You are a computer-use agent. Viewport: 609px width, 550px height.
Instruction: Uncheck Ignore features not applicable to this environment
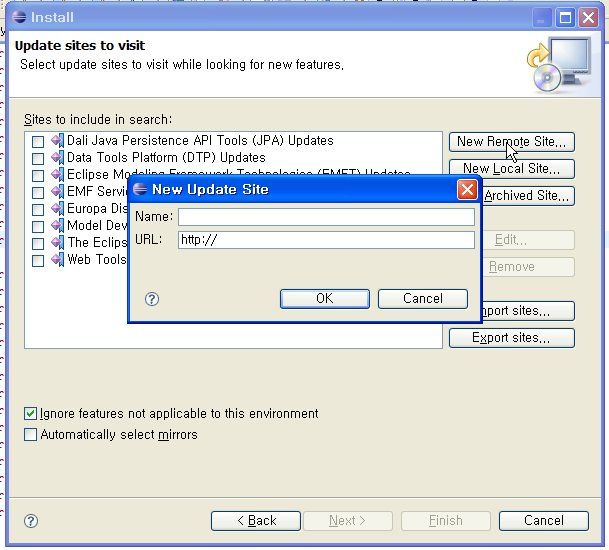point(30,414)
